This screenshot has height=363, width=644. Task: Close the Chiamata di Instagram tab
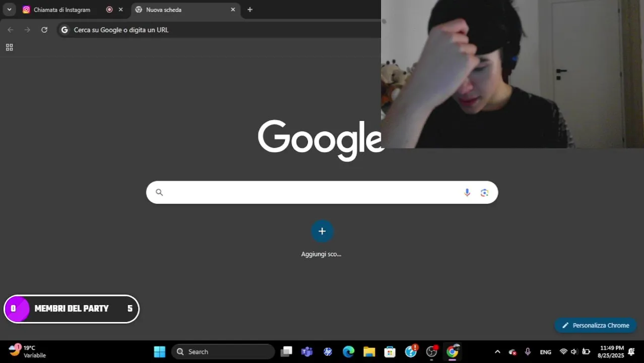point(120,10)
